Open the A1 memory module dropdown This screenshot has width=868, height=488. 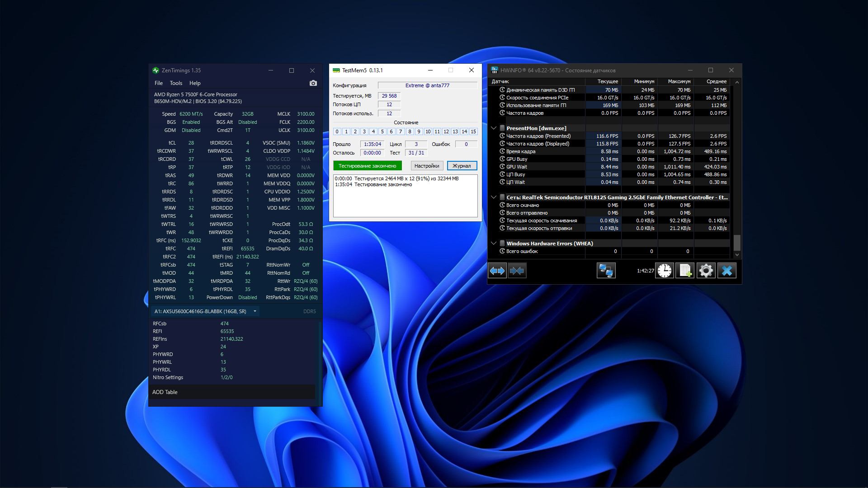pyautogui.click(x=255, y=311)
